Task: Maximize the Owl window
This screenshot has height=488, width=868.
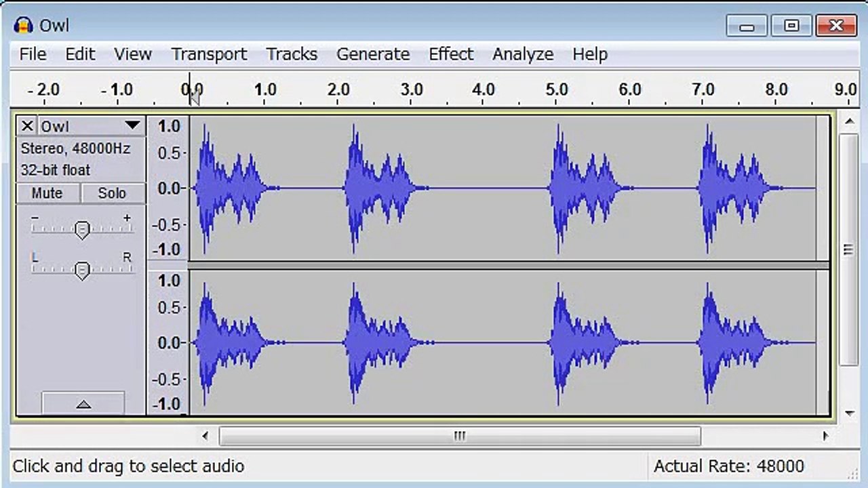Action: 791,26
